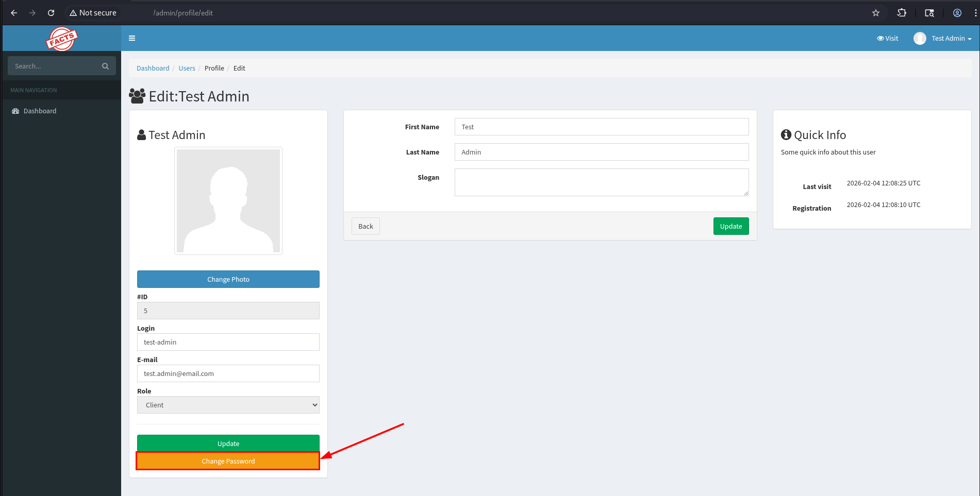Click into the E-mail input field
Image resolution: width=980 pixels, height=496 pixels.
228,373
